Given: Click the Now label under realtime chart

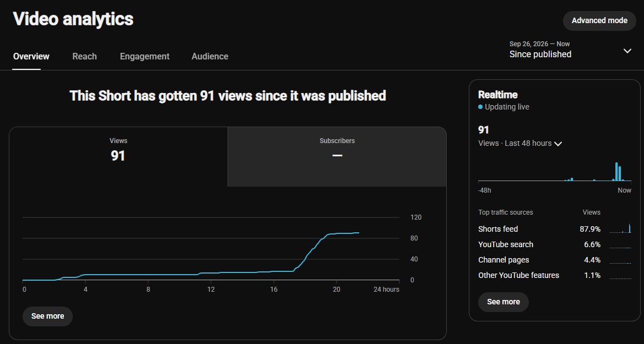Looking at the screenshot, I should click(624, 190).
